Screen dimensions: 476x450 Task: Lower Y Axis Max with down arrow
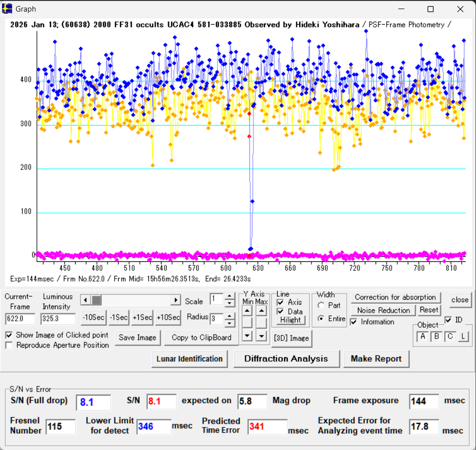pyautogui.click(x=261, y=335)
